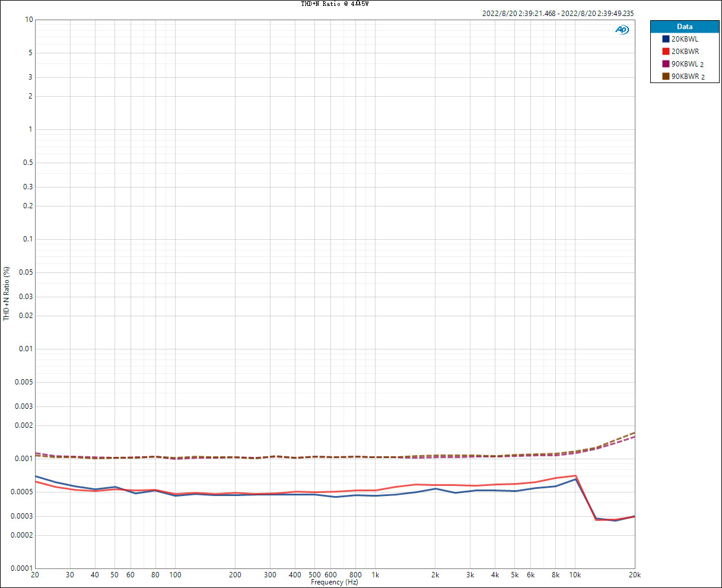Screen dimensions: 722x588
Task: Click the 20KBWR legend label
Action: 685,52
